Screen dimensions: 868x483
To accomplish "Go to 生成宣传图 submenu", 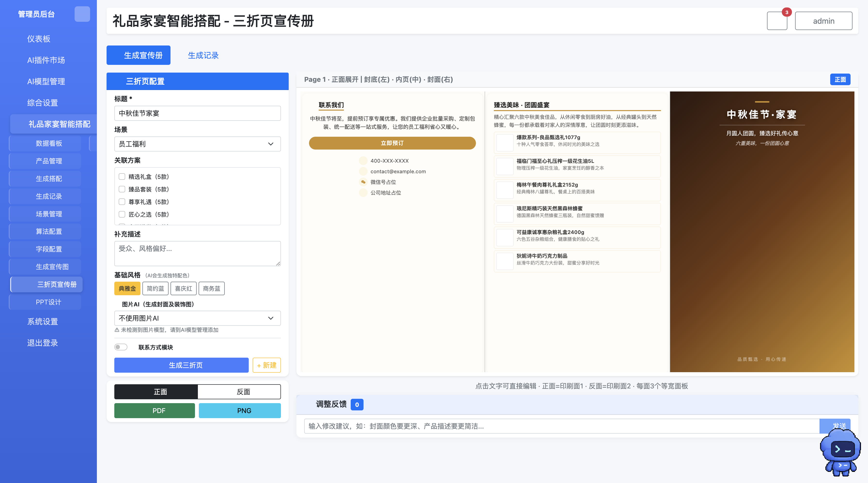I will pos(46,267).
